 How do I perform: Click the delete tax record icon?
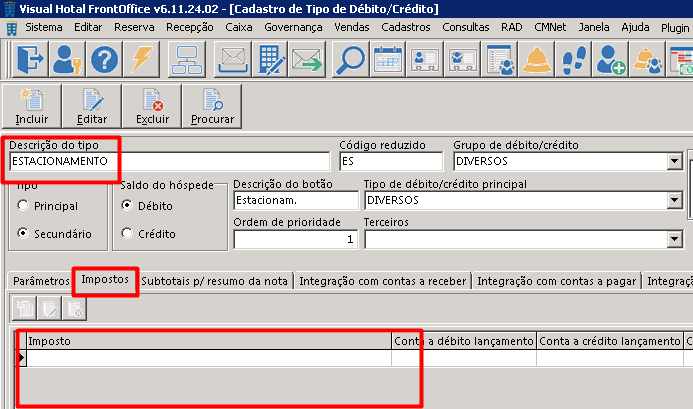click(74, 308)
